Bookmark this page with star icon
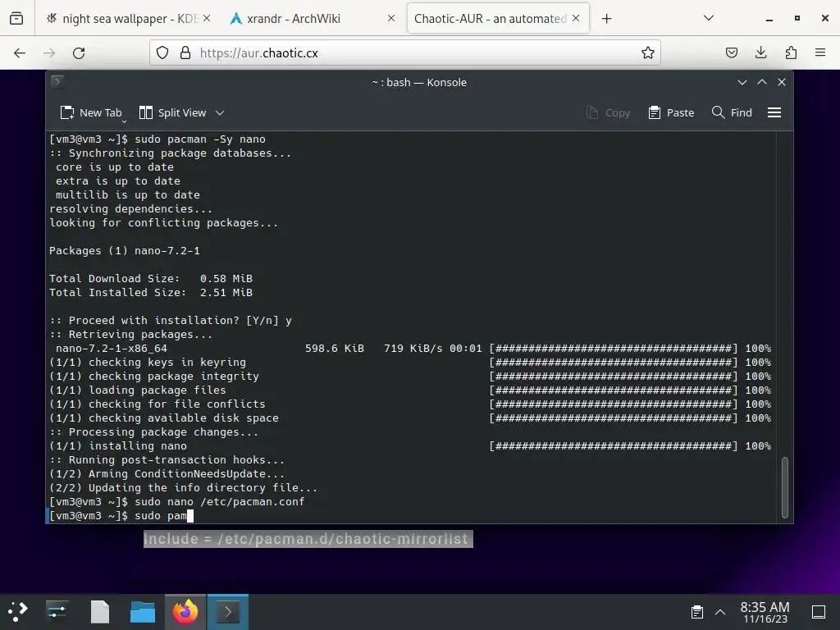 point(648,53)
